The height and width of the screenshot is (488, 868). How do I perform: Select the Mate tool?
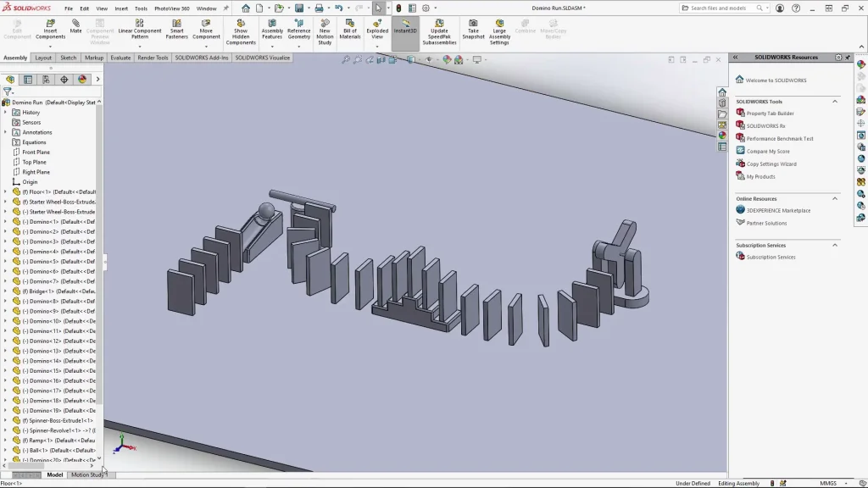coord(75,25)
